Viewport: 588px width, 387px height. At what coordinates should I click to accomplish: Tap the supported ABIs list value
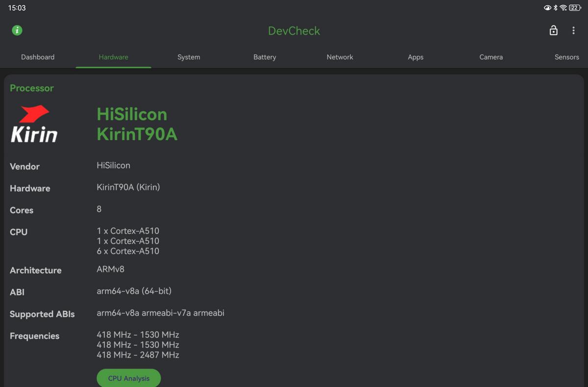point(160,313)
